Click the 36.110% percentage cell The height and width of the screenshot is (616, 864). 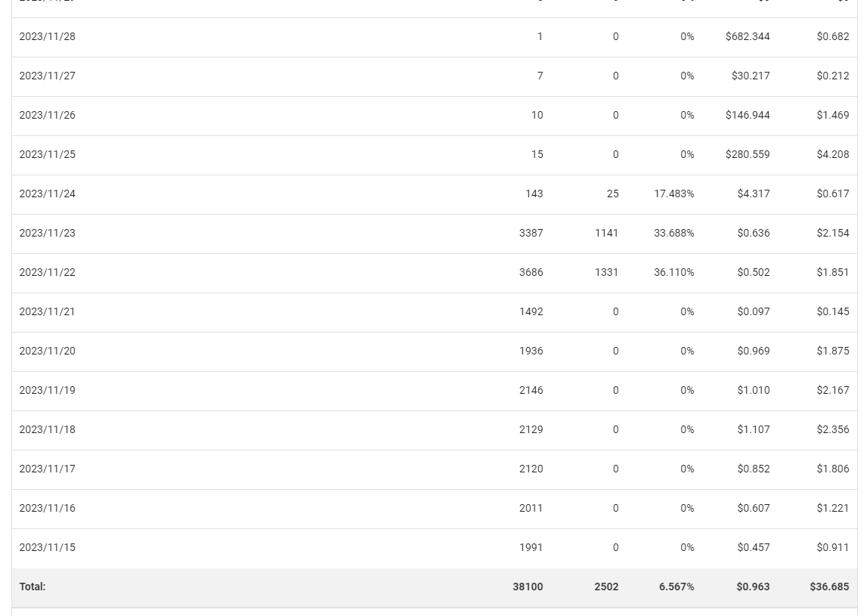pos(674,272)
